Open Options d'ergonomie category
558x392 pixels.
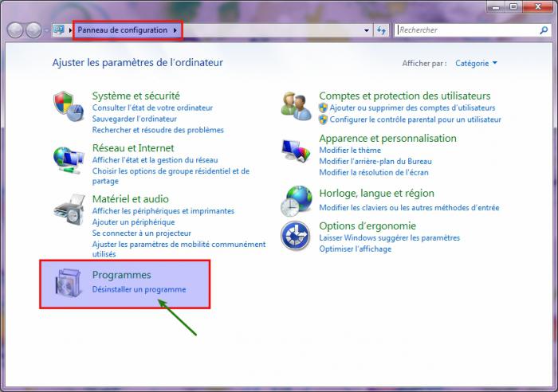367,226
